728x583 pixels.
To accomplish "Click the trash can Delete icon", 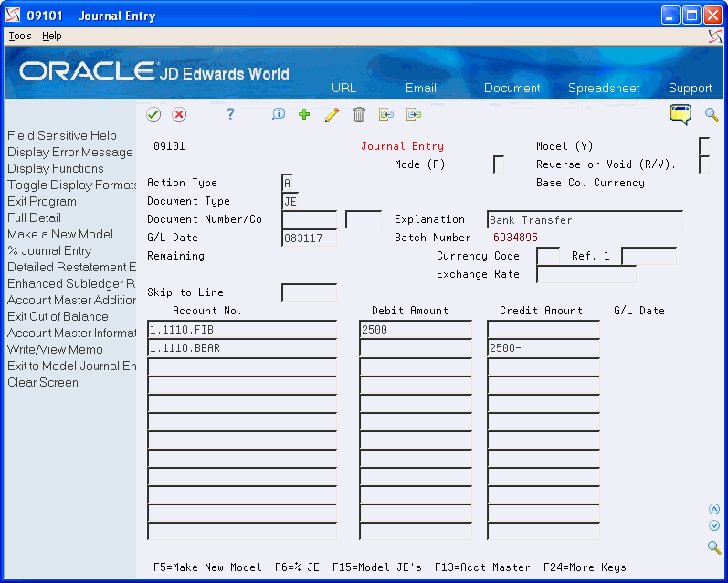I will [x=359, y=114].
